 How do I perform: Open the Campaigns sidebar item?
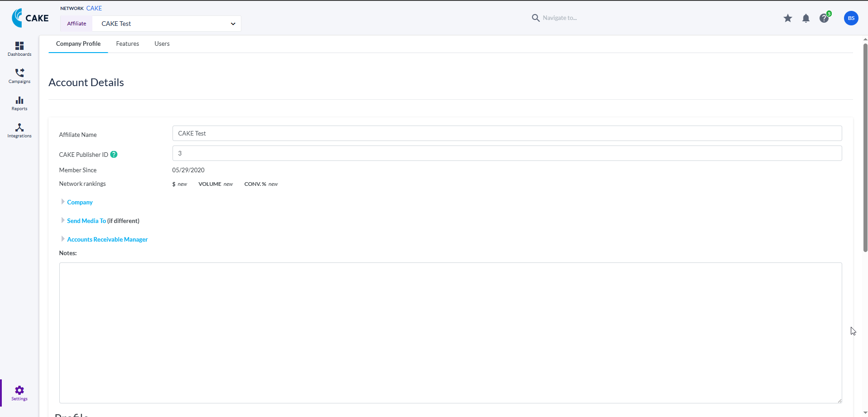[x=19, y=76]
